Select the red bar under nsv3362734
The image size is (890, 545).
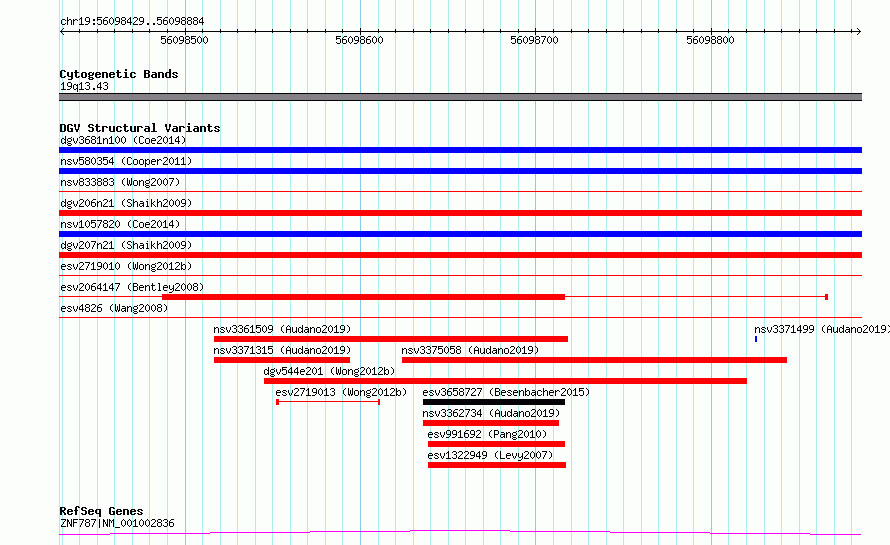[x=491, y=423]
